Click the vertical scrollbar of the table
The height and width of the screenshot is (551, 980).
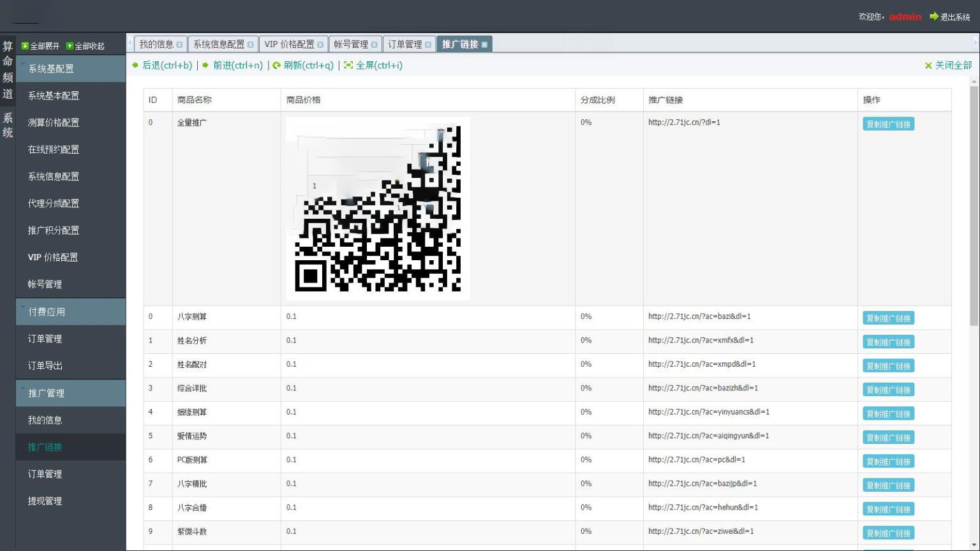(x=974, y=204)
